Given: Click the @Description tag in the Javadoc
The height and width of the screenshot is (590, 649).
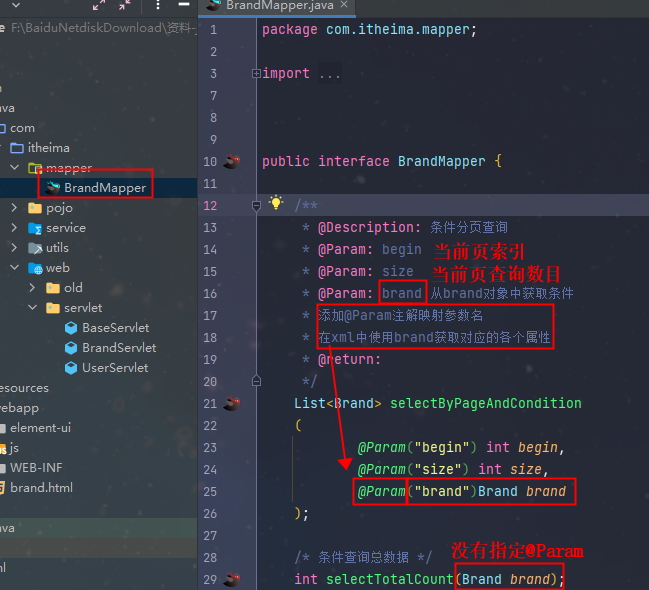Looking at the screenshot, I should coord(369,227).
